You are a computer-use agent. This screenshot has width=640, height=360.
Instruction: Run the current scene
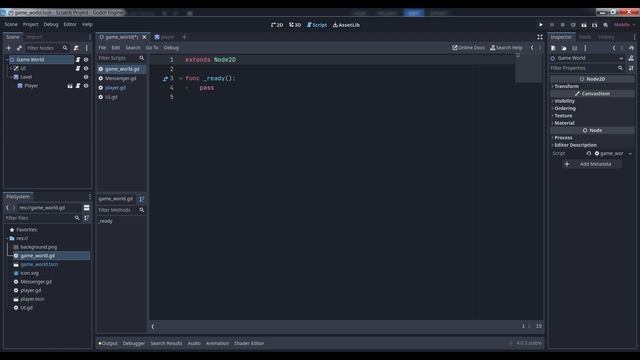point(584,25)
